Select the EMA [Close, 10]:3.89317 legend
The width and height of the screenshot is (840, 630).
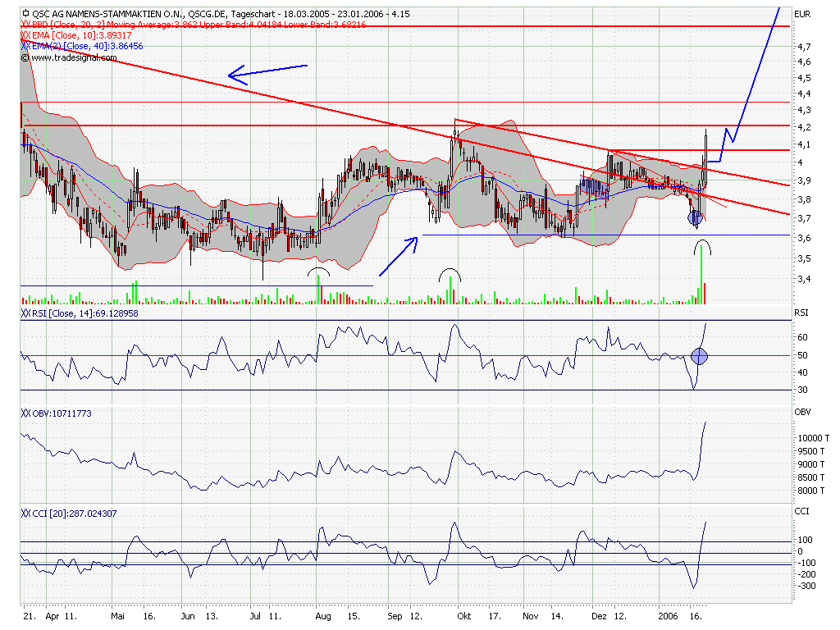pos(81,35)
